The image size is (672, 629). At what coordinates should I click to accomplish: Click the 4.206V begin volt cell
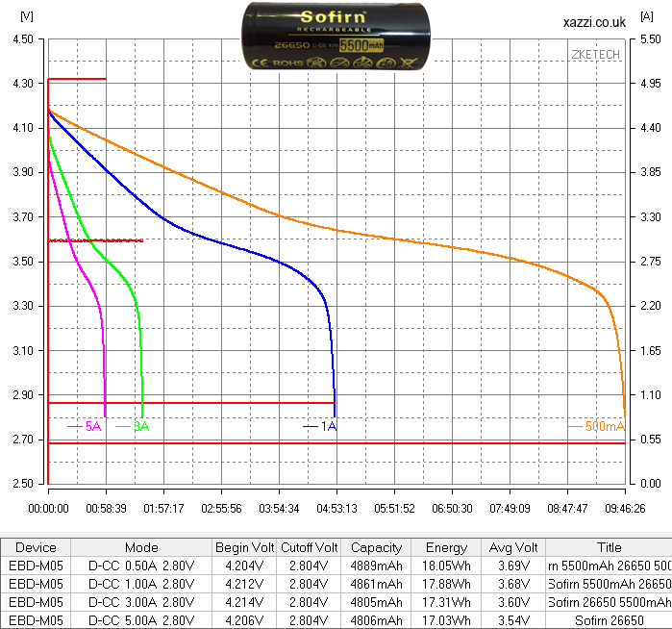point(244,620)
